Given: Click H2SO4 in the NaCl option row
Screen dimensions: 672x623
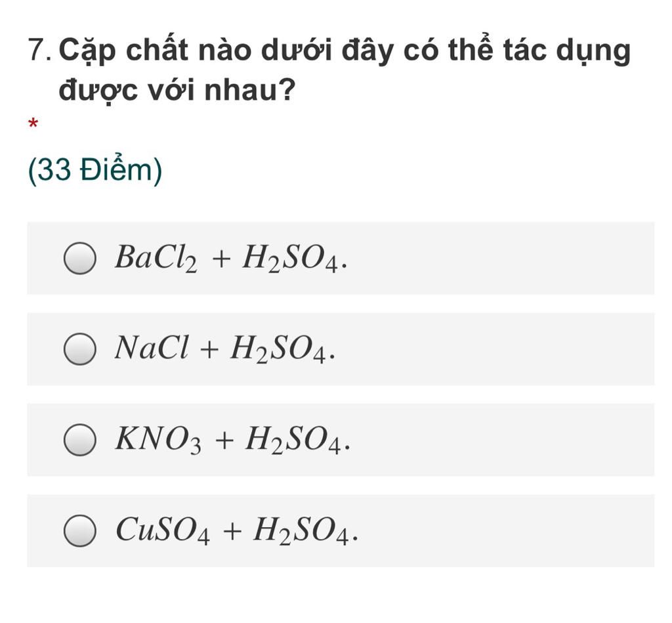Looking at the screenshot, I should click(278, 350).
